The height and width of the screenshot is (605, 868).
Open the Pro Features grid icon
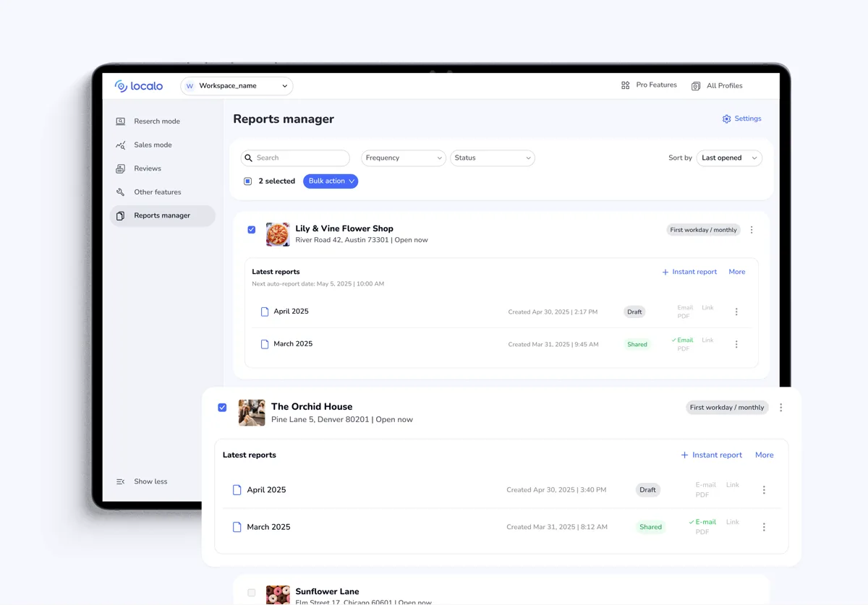626,85
